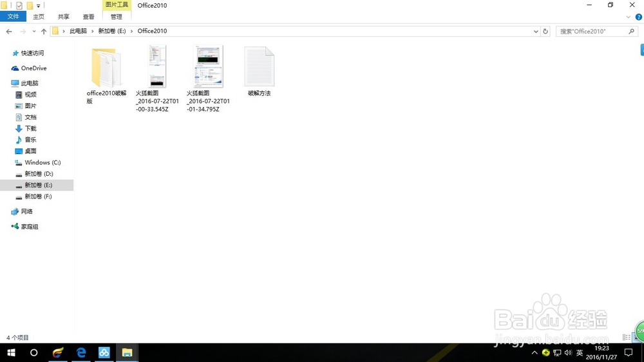Open the 文件 menu tab
This screenshot has width=644, height=362.
(13, 17)
